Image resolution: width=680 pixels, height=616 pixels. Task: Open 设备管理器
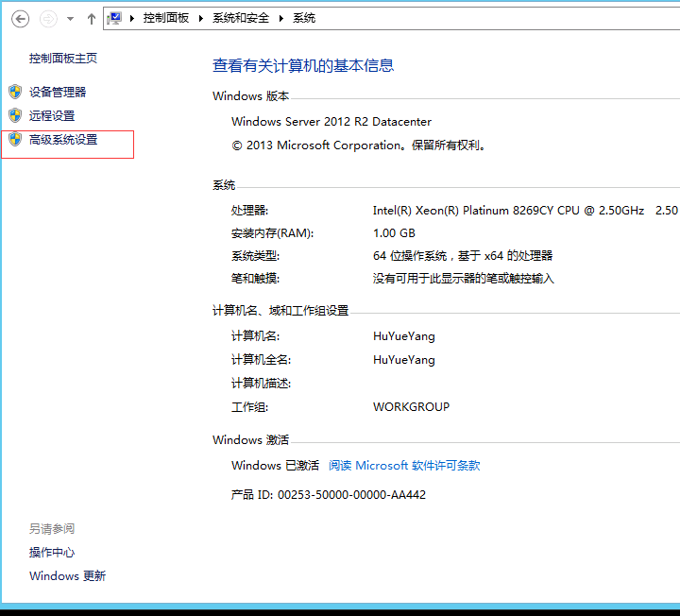58,92
